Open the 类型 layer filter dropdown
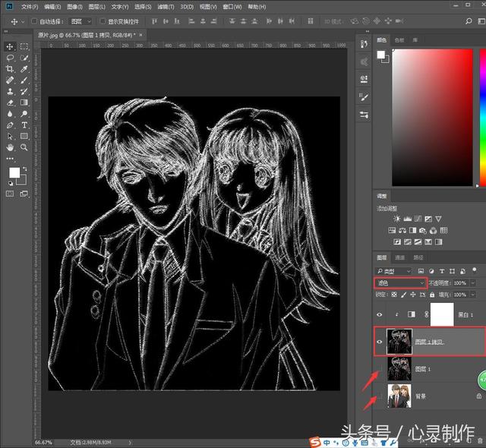The image size is (486, 448). (x=393, y=271)
